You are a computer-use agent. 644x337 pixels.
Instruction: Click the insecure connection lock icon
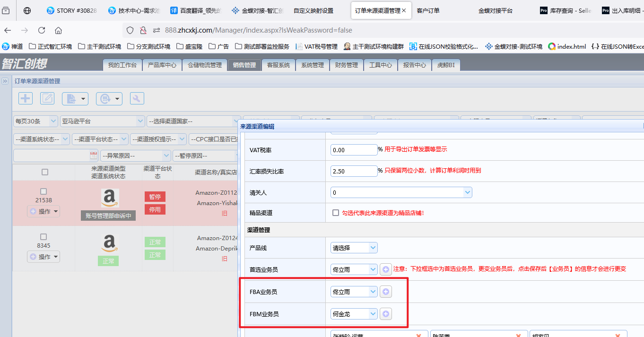point(143,30)
